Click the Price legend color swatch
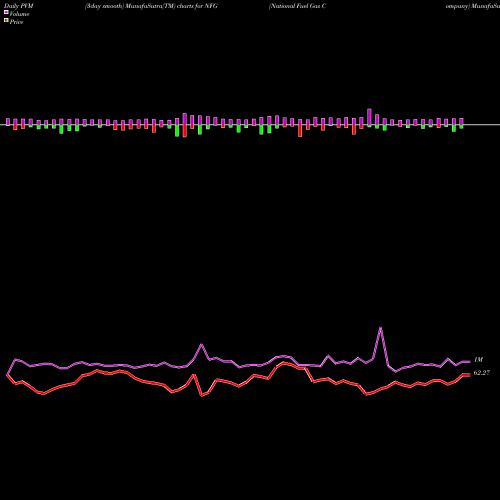500x500 pixels. click(x=6, y=20)
